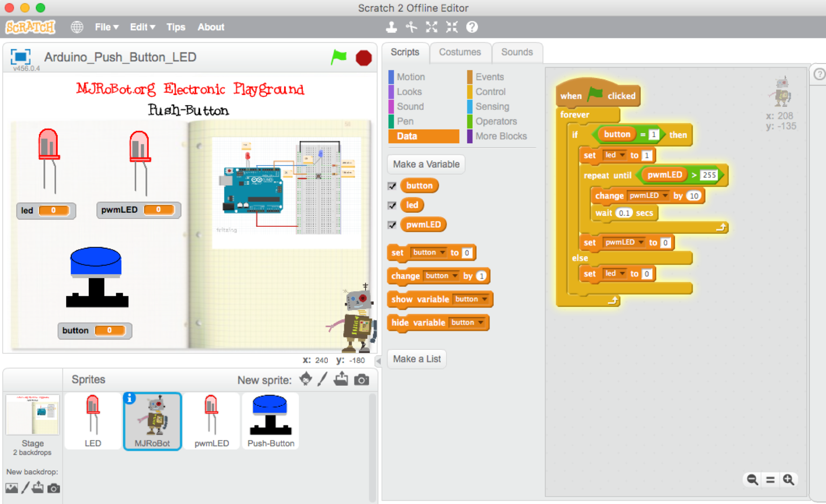Uncheck the led variable display checkbox
The image size is (826, 504).
coord(392,205)
